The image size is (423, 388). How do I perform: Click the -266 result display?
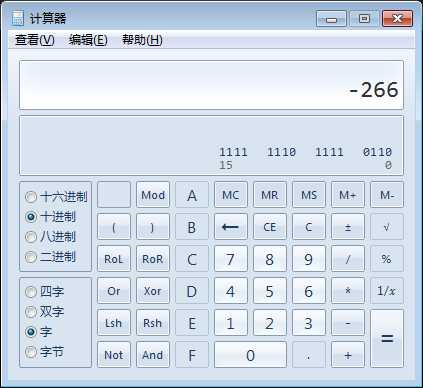point(211,85)
